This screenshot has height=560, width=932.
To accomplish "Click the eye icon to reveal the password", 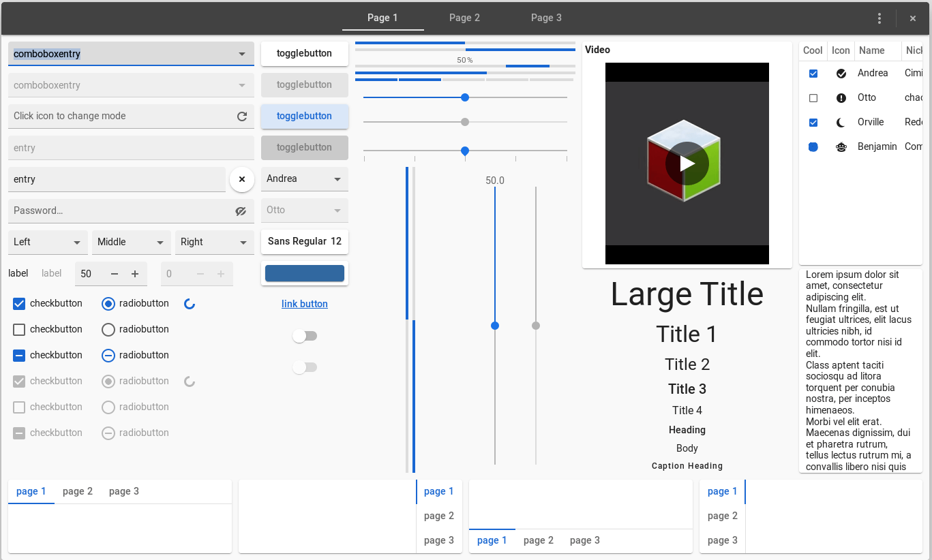I will (241, 211).
